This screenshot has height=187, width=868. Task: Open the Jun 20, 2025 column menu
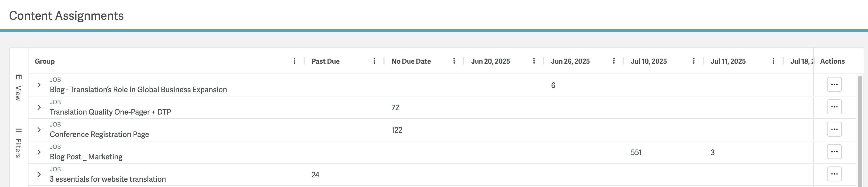point(534,61)
